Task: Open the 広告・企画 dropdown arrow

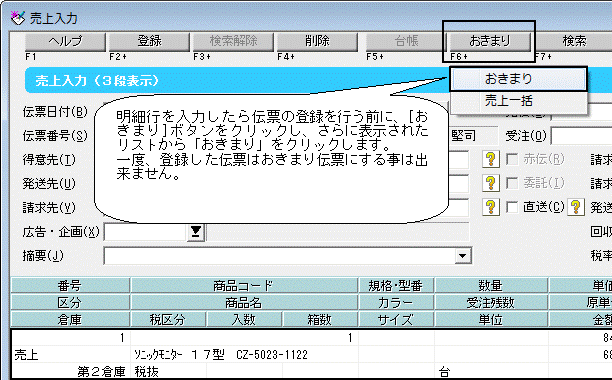Action: point(196,232)
